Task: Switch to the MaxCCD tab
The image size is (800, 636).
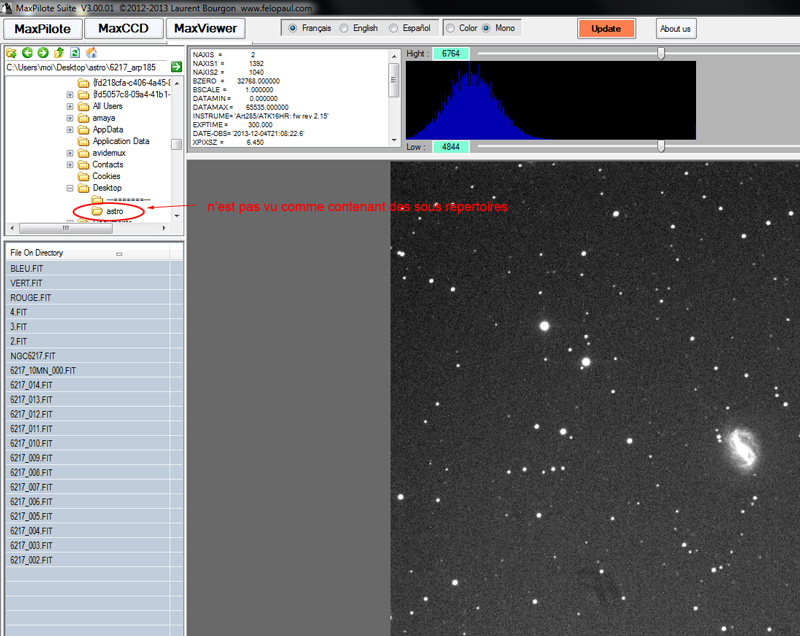Action: 121,29
